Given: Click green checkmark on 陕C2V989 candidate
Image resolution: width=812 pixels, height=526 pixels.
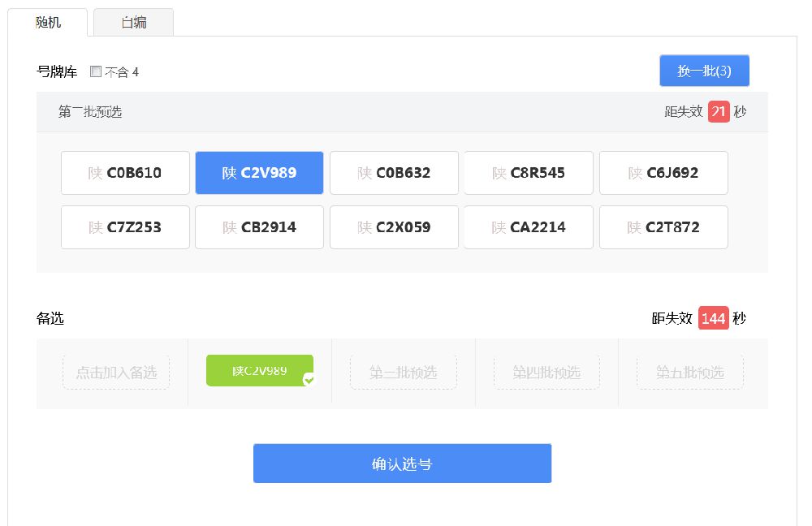Looking at the screenshot, I should pyautogui.click(x=308, y=379).
